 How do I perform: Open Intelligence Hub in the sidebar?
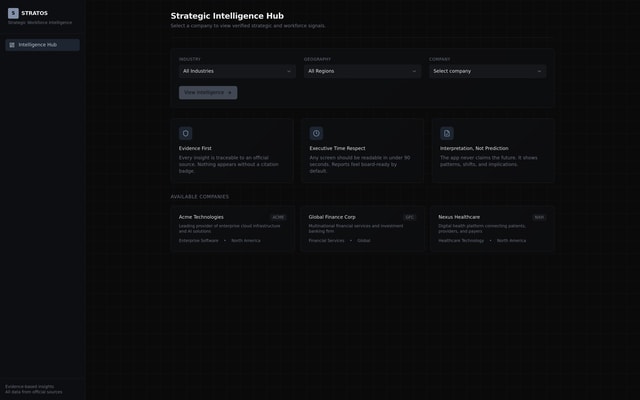pyautogui.click(x=42, y=45)
